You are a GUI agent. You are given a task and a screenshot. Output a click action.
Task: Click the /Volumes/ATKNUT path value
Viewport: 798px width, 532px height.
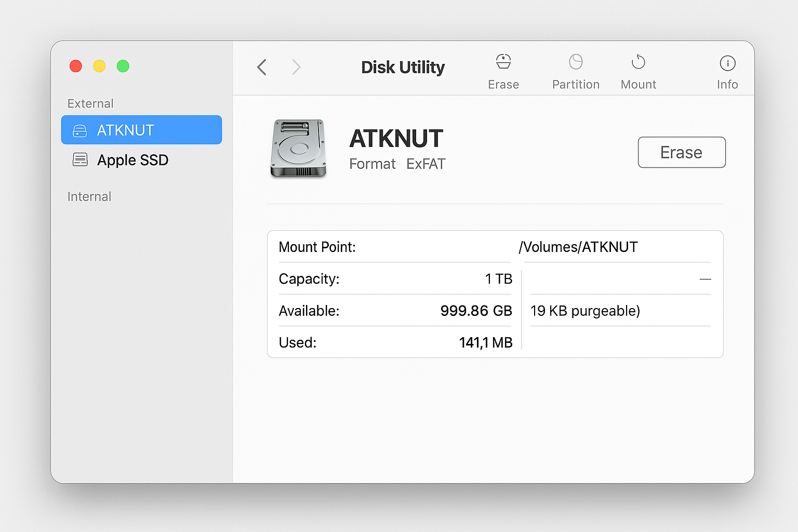578,247
